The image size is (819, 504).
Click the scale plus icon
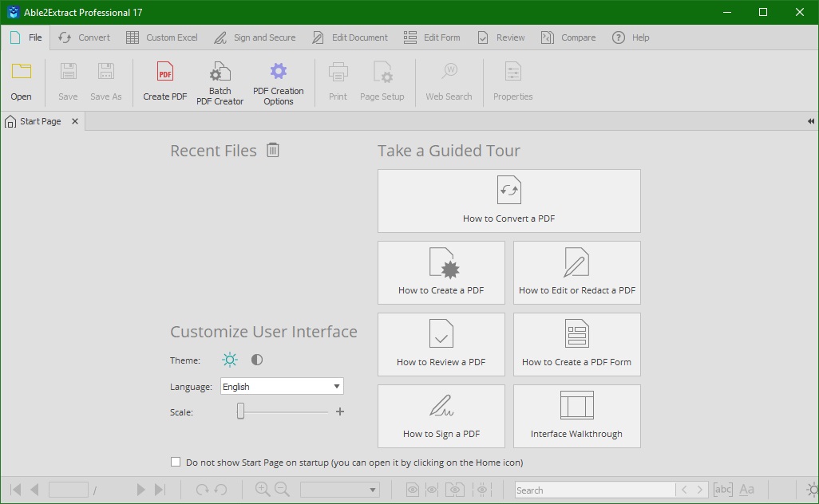pos(340,411)
